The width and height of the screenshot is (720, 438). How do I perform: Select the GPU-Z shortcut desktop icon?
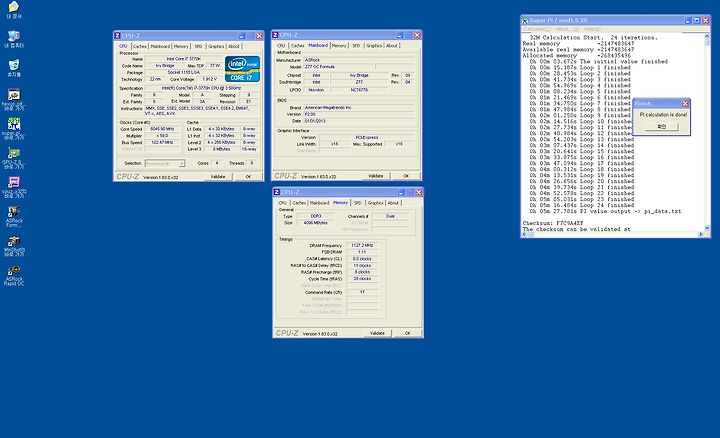[14, 158]
